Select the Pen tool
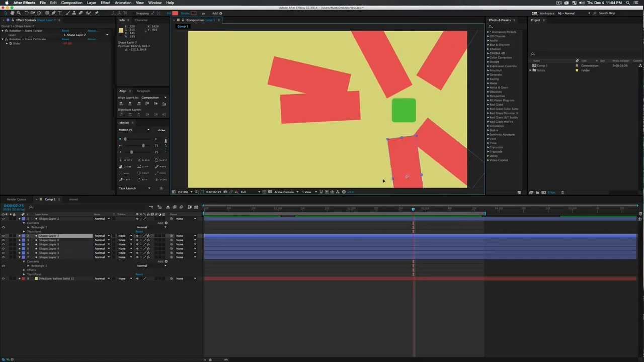644x362 pixels. pos(54,13)
